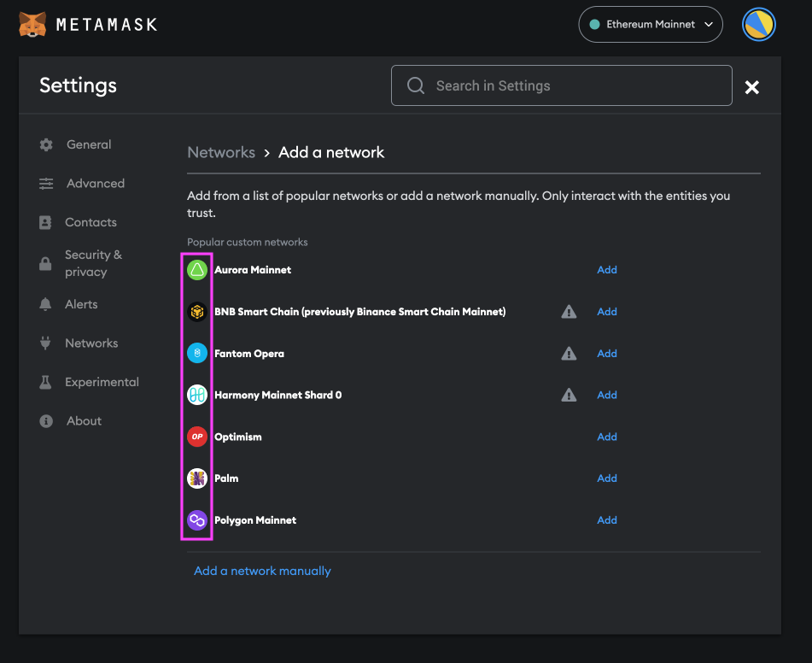Click the Polygon Mainnet icon
812x663 pixels.
tap(196, 519)
